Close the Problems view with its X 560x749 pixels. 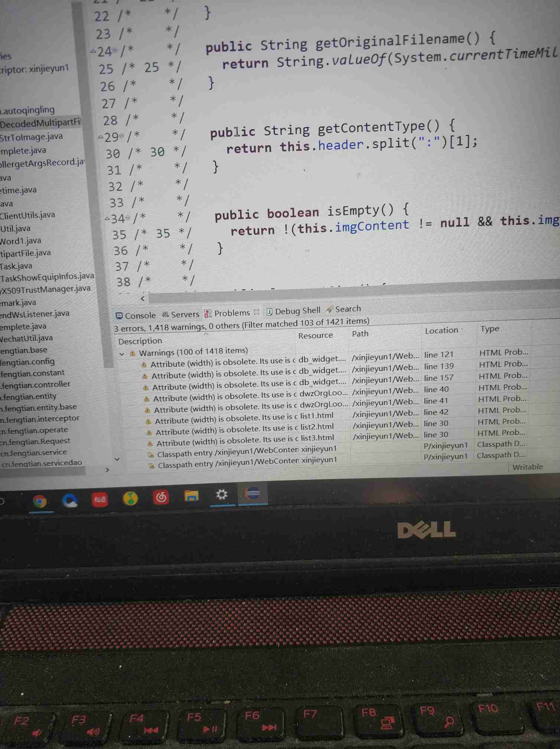[x=256, y=312]
